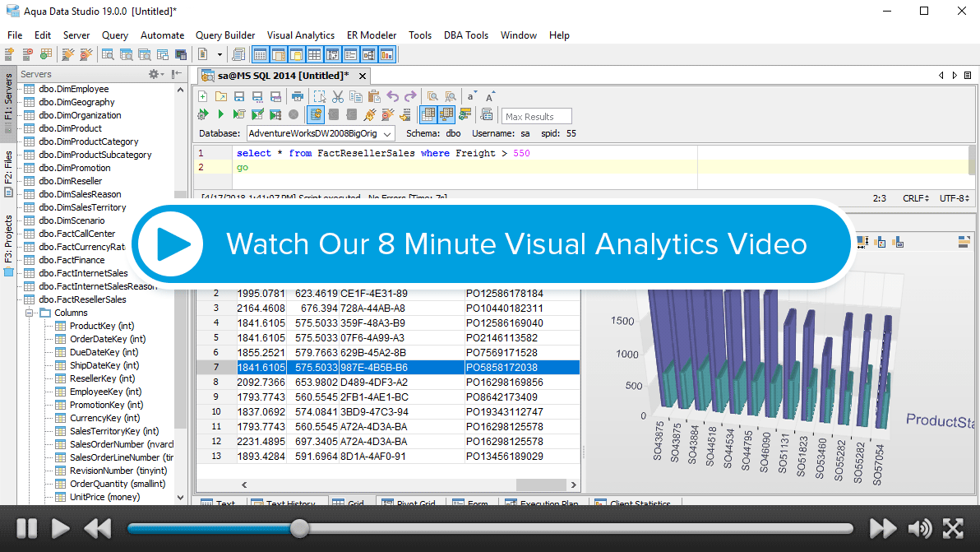Viewport: 980px width, 552px height.
Task: Click the Find magnifier icon in query toolbar
Action: click(432, 96)
